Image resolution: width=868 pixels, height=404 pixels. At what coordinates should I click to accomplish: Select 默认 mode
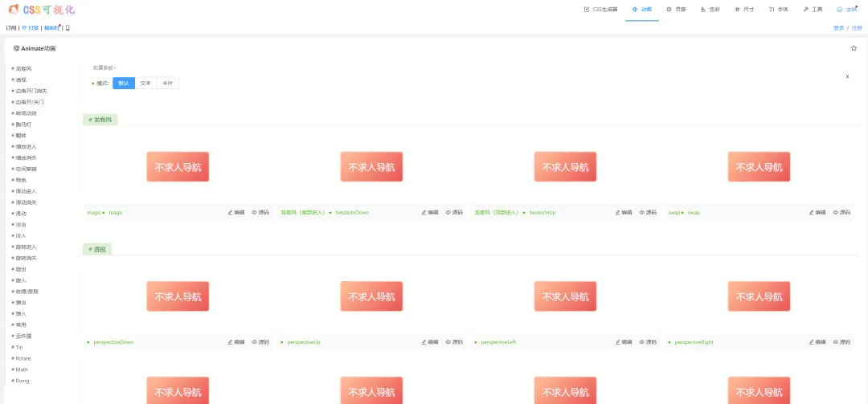coord(124,83)
